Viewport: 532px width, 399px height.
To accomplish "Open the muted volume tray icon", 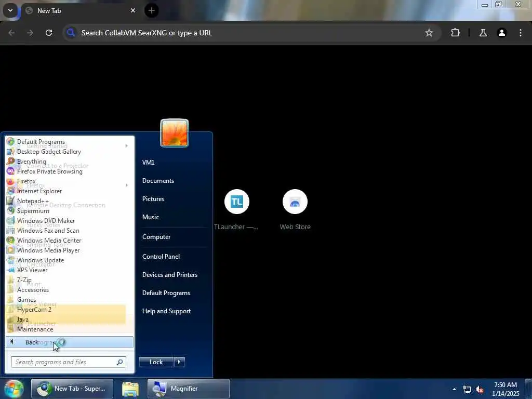I will (x=480, y=390).
